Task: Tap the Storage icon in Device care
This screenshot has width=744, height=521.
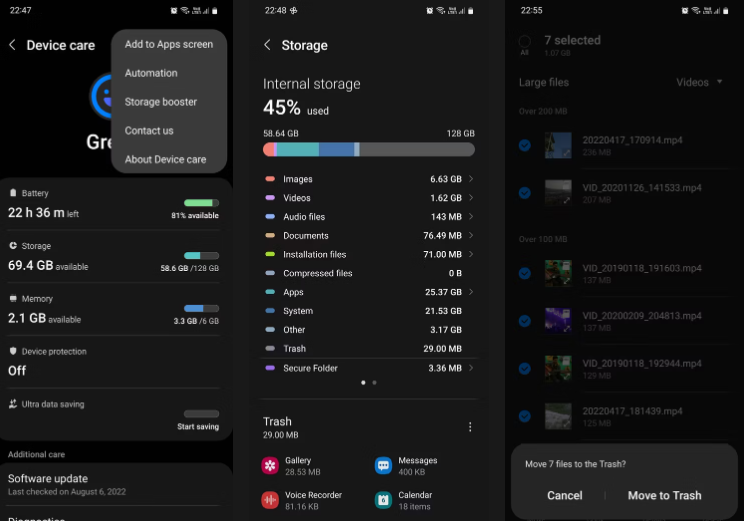Action: tap(13, 245)
